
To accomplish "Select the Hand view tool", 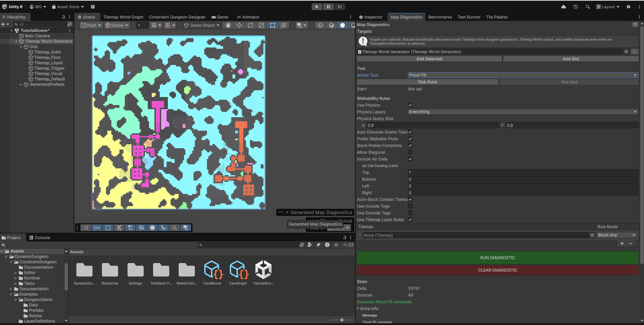I will coord(228,25).
